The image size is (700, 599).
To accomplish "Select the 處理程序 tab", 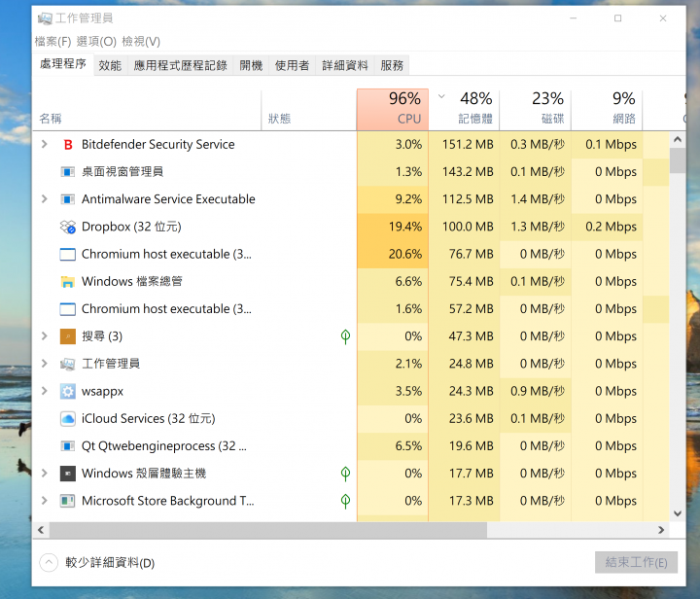I will 63,64.
